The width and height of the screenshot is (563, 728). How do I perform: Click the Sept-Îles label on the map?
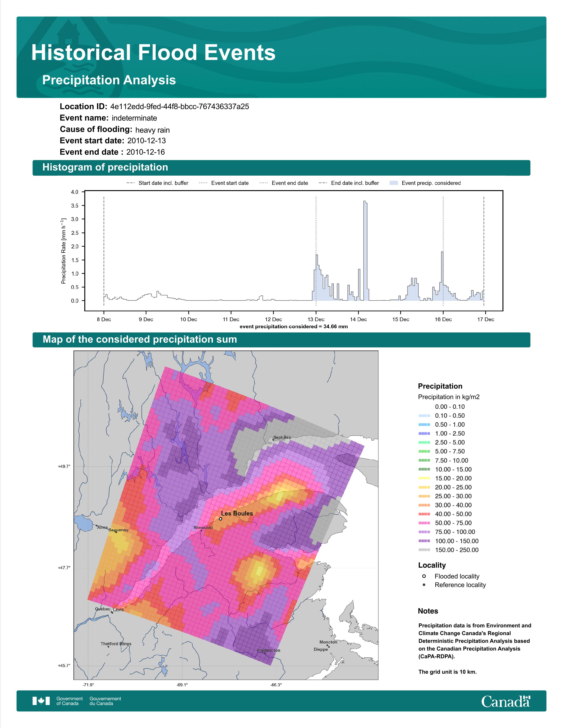(282, 437)
